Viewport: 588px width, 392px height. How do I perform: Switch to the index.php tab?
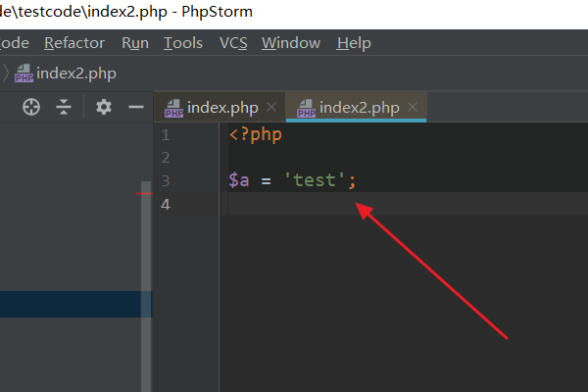pos(221,108)
